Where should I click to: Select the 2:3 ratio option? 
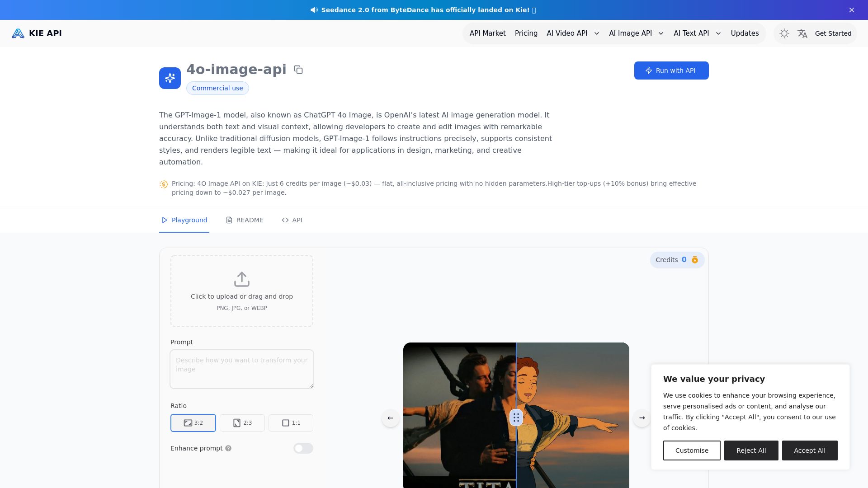242,423
